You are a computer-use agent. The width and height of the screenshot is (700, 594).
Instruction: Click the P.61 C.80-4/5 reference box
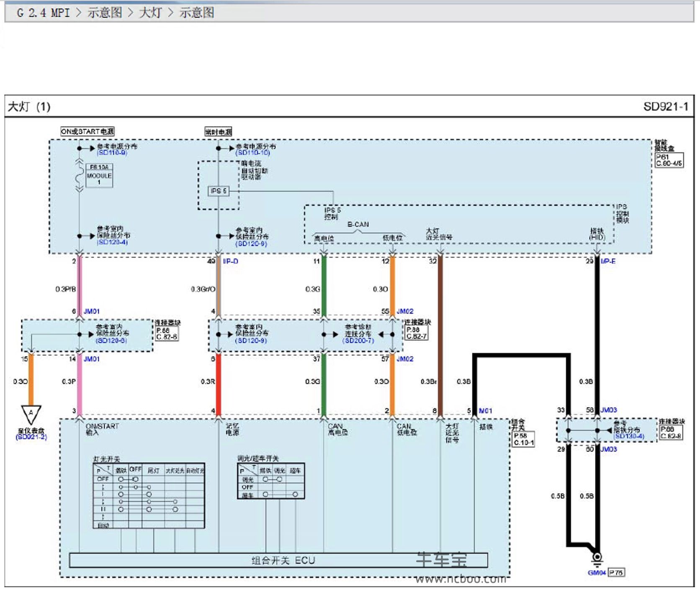coord(669,160)
